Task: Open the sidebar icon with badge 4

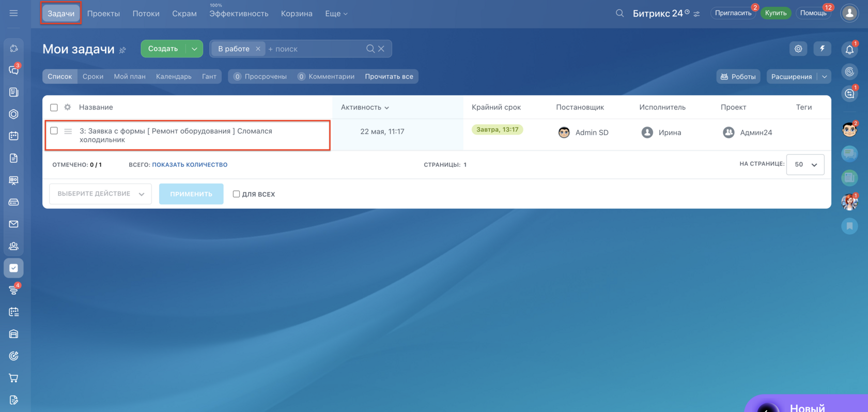Action: click(14, 290)
